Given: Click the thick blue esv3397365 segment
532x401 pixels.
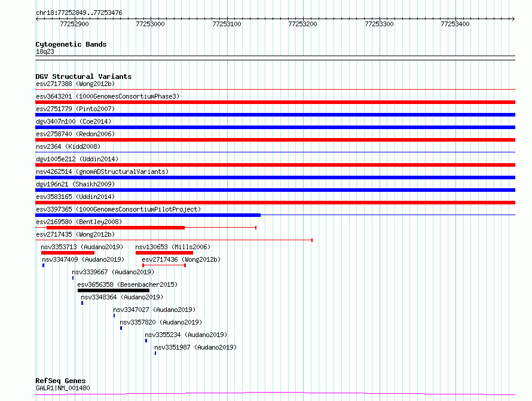Looking at the screenshot, I should [x=148, y=215].
